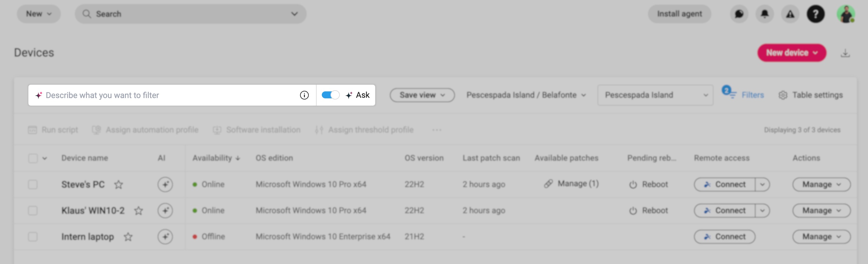Image resolution: width=868 pixels, height=264 pixels.
Task: Expand the Pescespada Island dropdown
Action: (655, 95)
